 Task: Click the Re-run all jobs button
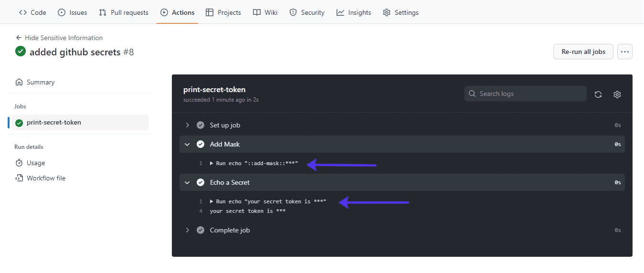[583, 52]
